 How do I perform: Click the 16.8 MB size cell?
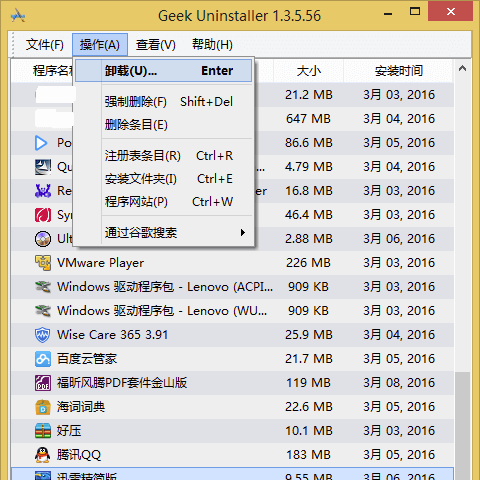[x=309, y=191]
